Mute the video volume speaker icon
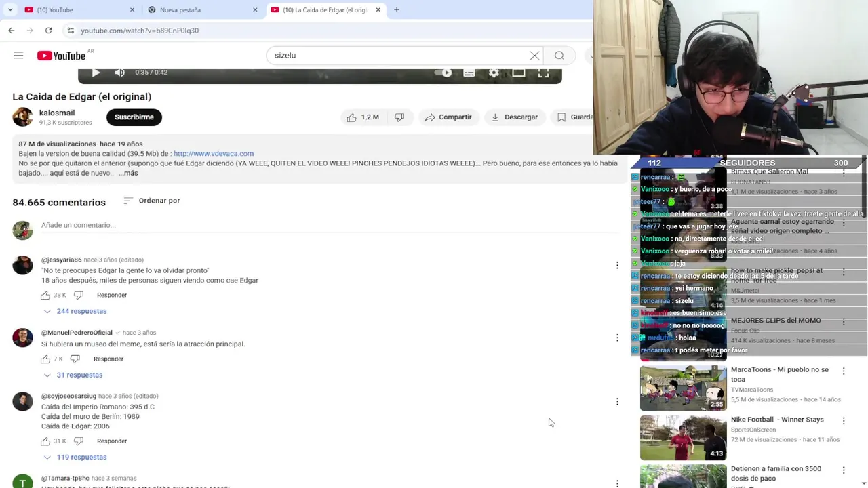This screenshot has width=868, height=488. coord(119,73)
